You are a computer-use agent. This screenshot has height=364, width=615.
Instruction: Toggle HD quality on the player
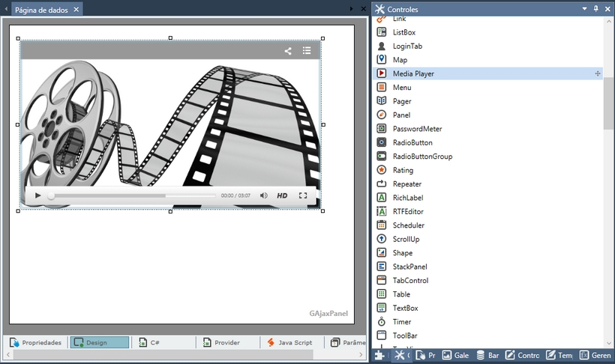pyautogui.click(x=282, y=195)
